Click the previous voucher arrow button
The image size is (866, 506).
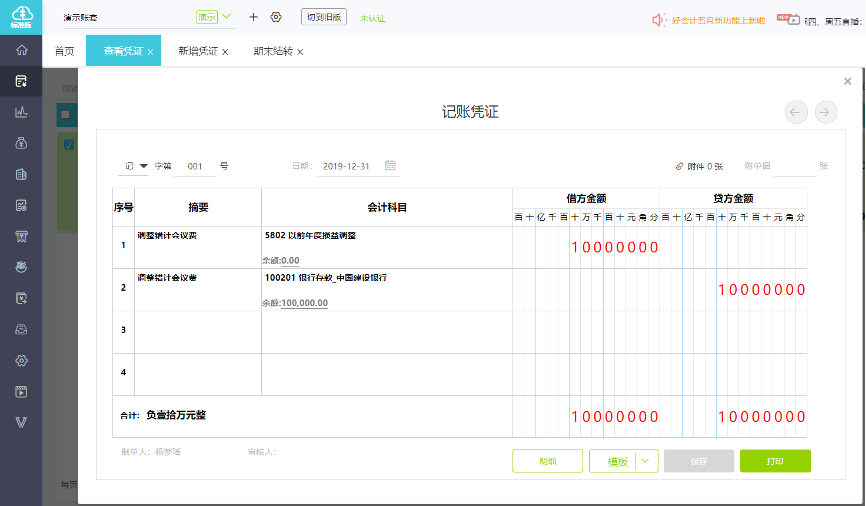tap(796, 112)
